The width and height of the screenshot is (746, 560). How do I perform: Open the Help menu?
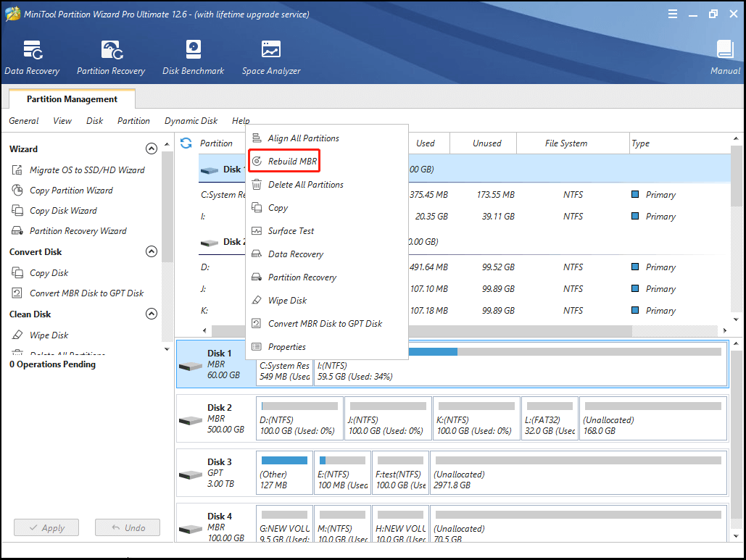click(241, 121)
